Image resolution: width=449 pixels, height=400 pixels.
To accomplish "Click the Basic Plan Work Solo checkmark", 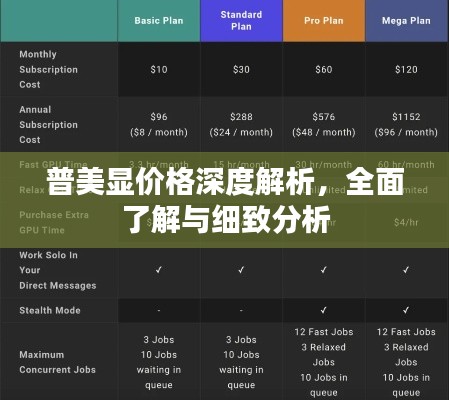I will coord(159,270).
